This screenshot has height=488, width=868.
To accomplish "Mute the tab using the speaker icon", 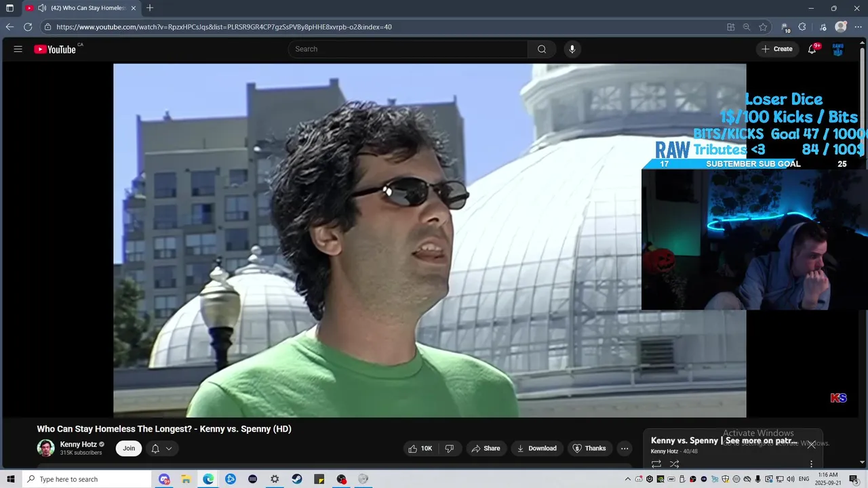I will 42,8.
